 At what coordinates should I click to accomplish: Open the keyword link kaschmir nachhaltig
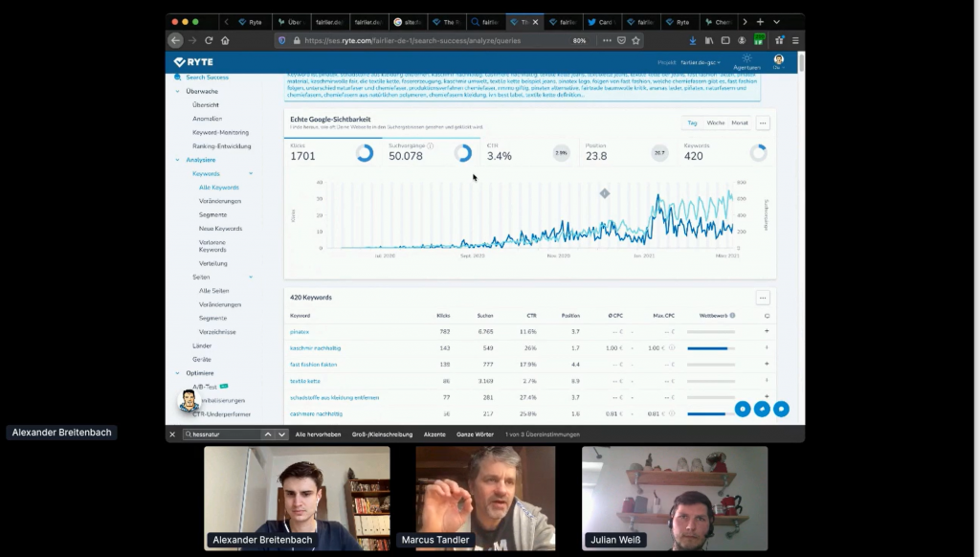(316, 348)
